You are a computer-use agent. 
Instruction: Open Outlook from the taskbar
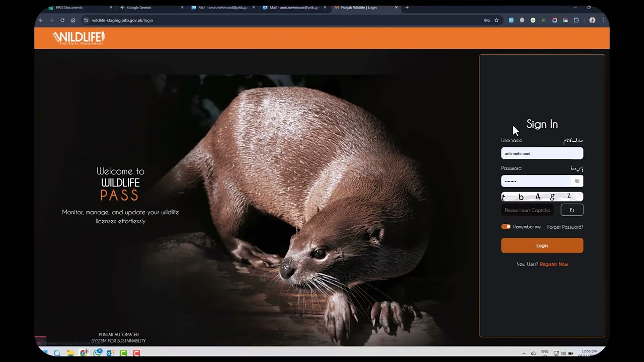click(x=110, y=353)
